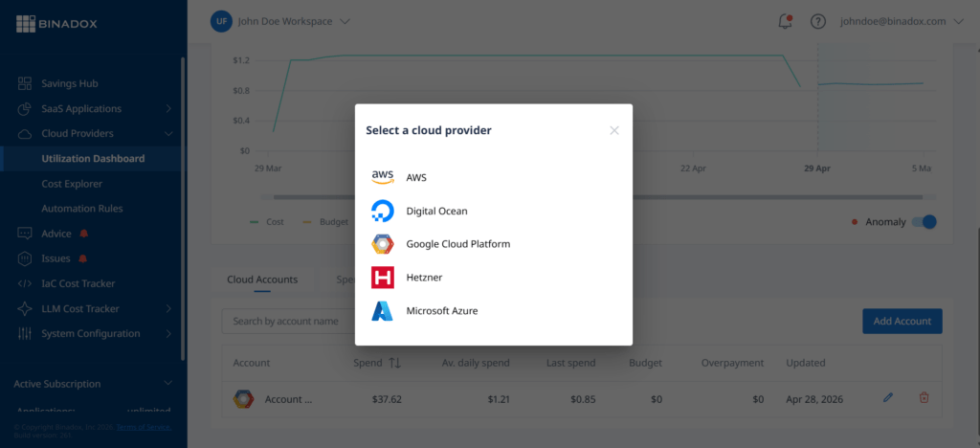The image size is (980, 448).
Task: Switch to the Cloud Accounts tab
Action: [x=262, y=280]
